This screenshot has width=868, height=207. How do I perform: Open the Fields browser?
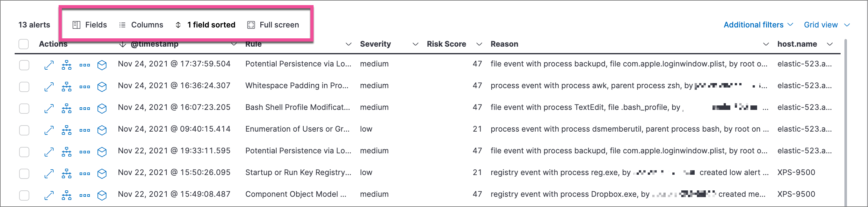pos(90,25)
